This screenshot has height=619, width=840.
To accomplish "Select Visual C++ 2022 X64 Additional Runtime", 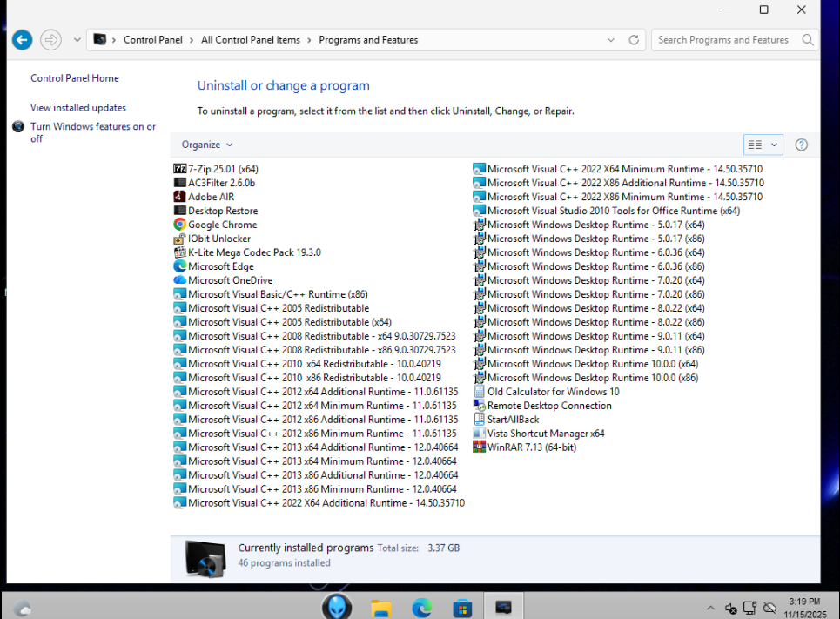I will (319, 503).
